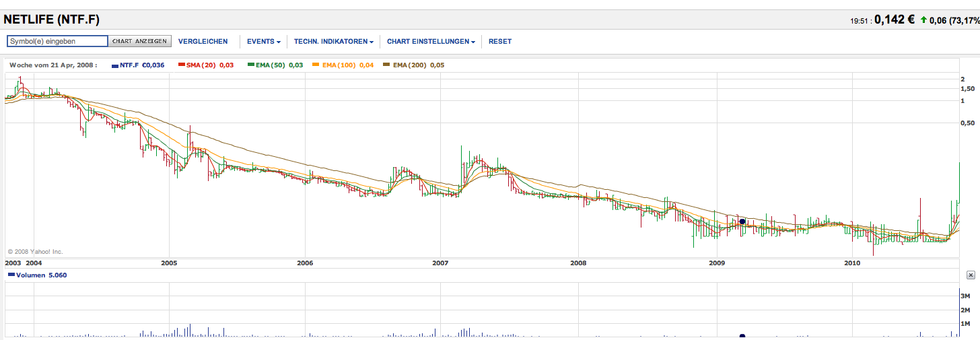The image size is (980, 340).
Task: Focus the Symbol(e) eingeben input field
Action: coord(57,41)
